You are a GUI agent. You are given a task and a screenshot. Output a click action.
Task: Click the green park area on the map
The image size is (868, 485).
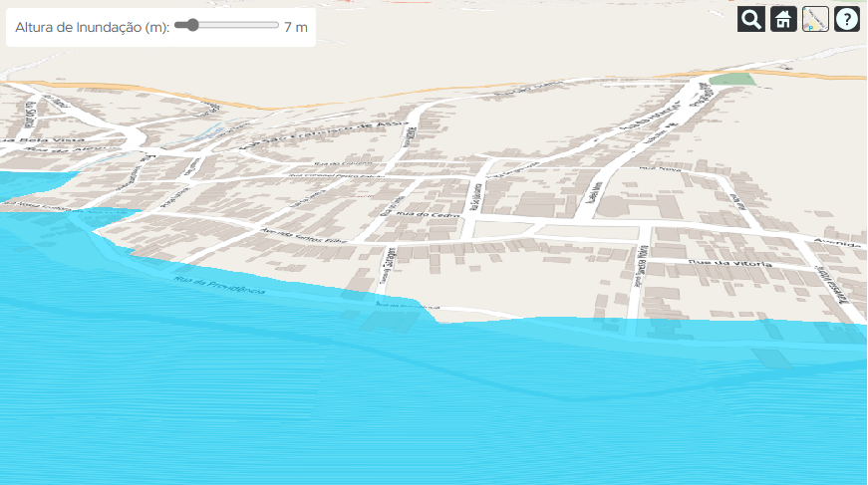[732, 79]
